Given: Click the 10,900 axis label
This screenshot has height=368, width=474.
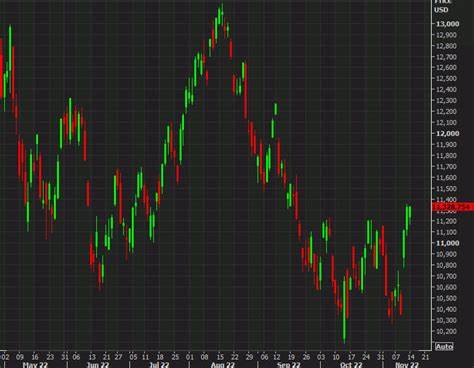Looking at the screenshot, I should click(x=446, y=254).
